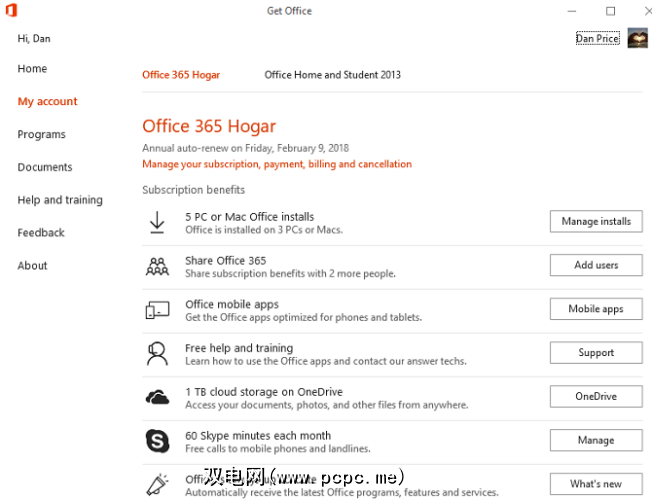Open Feedback page in the sidebar
The image size is (652, 500).
click(x=41, y=233)
